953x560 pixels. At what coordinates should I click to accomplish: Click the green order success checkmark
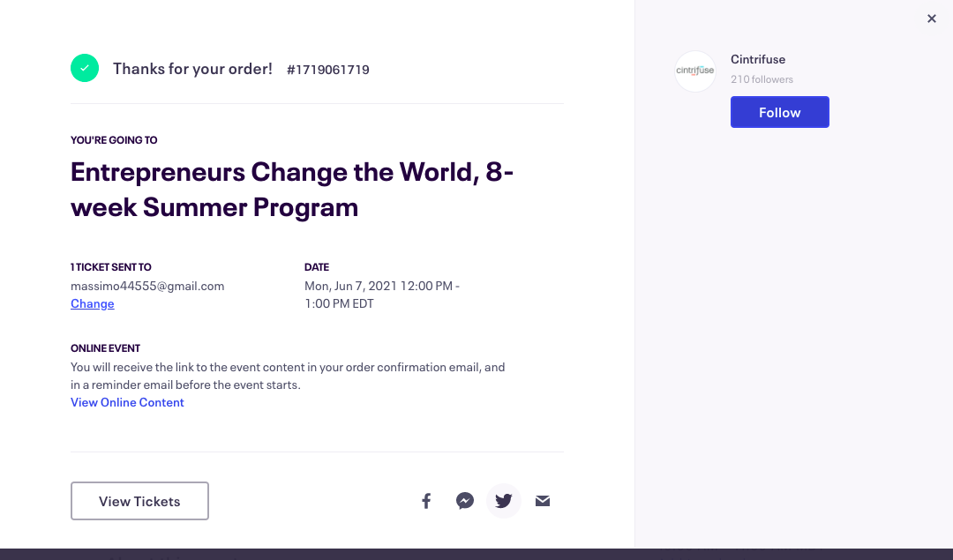coord(85,68)
